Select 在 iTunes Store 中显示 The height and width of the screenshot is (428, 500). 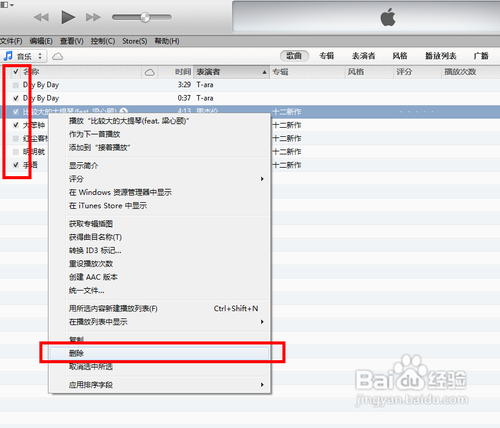tap(159, 205)
